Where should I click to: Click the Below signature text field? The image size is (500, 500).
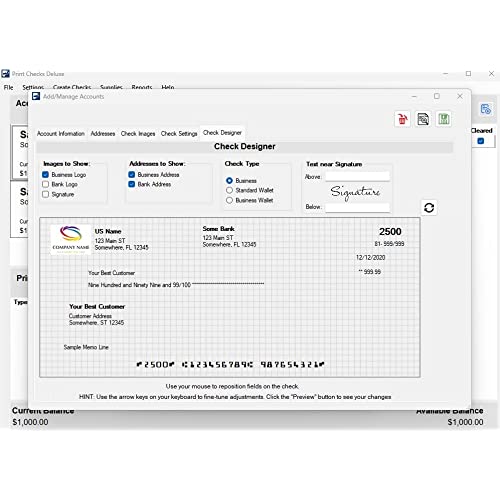[357, 207]
